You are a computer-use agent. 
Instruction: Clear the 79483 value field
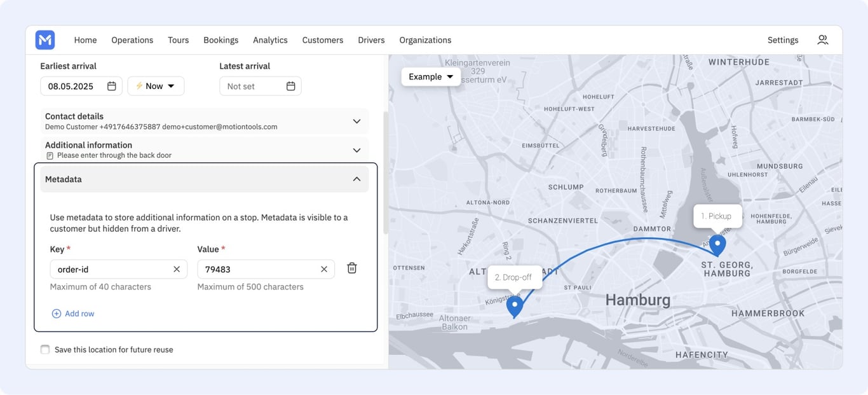coord(324,269)
